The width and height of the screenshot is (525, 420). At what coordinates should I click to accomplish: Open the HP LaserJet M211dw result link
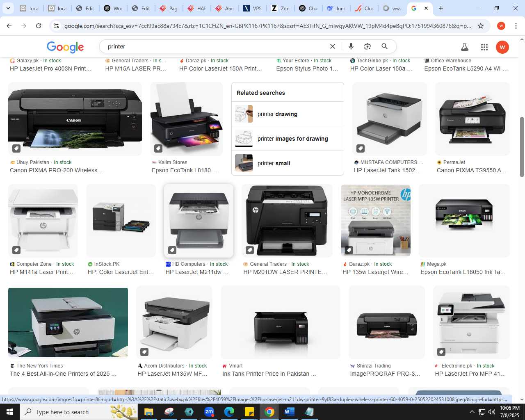point(197,272)
